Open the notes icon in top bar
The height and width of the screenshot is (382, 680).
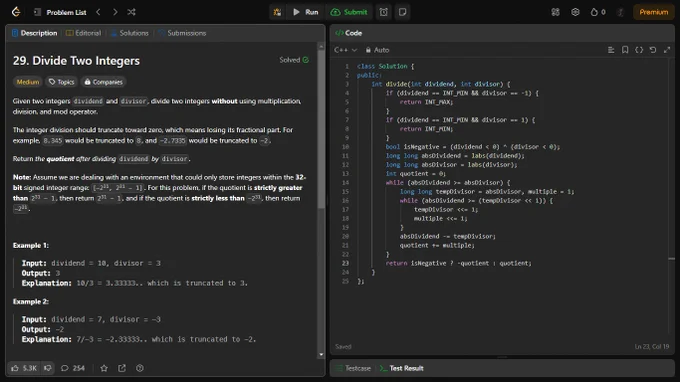402,12
